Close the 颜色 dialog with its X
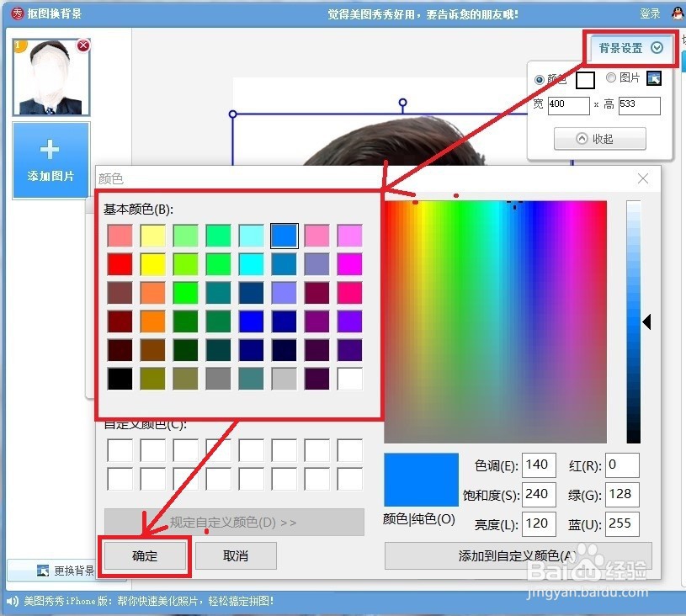Viewport: 686px width, 616px height. (x=643, y=178)
